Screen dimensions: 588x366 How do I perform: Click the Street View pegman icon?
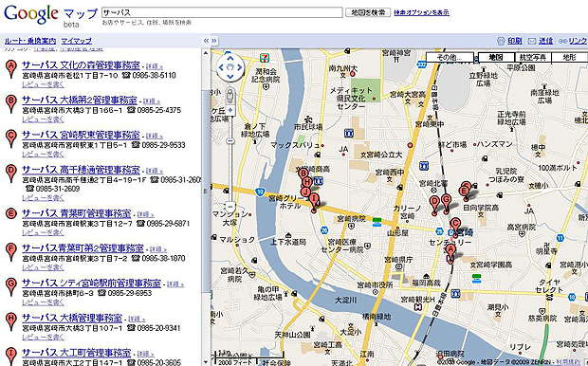(x=230, y=96)
